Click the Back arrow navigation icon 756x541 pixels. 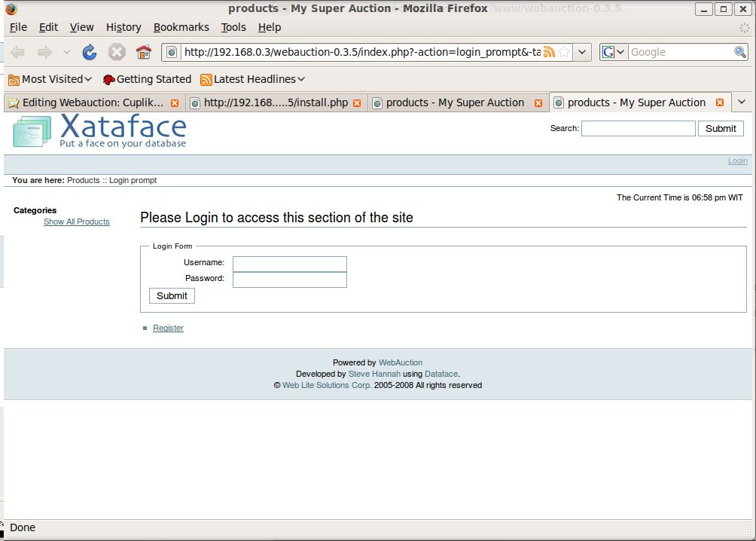[x=18, y=52]
